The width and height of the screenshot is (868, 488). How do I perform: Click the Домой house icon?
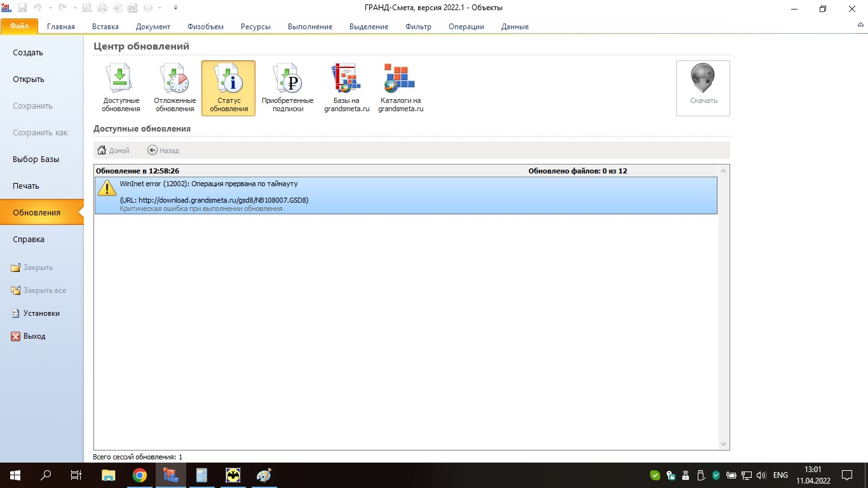(x=101, y=151)
